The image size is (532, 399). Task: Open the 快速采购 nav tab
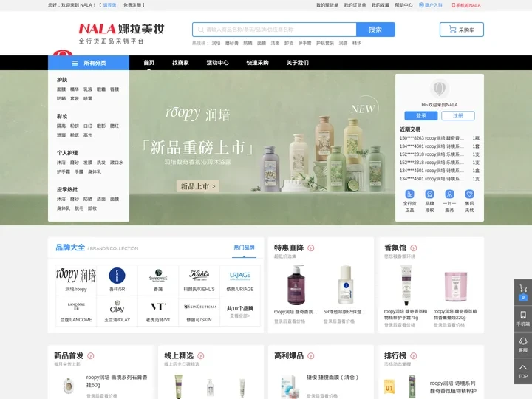coord(258,63)
